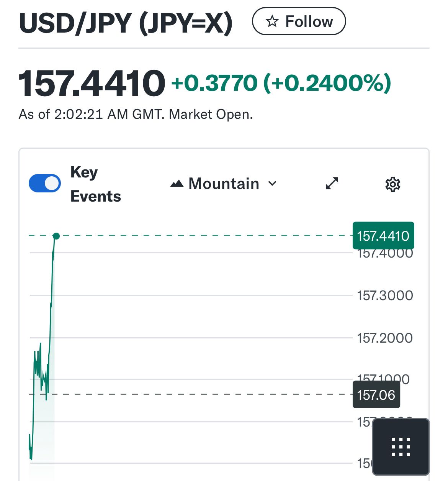
Task: Open the Mountain chart type dropdown
Action: click(223, 184)
